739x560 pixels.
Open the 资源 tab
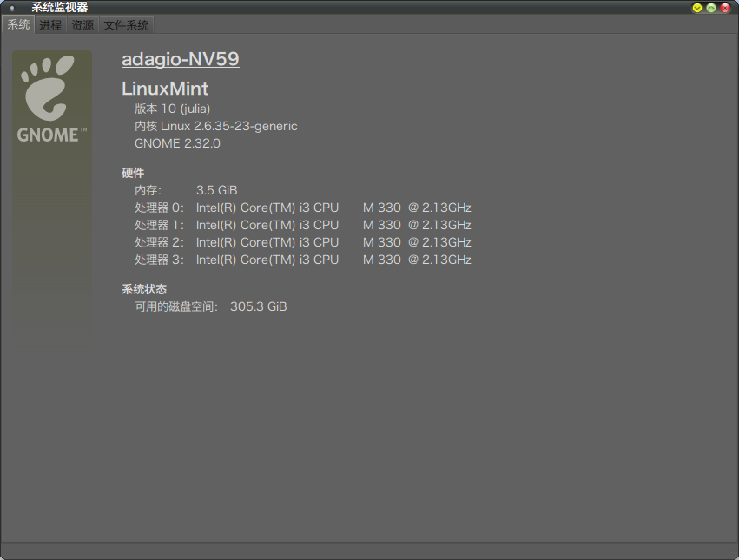(82, 25)
